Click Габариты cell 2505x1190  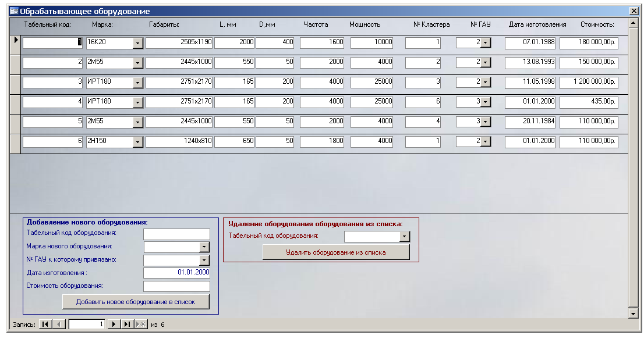(179, 42)
